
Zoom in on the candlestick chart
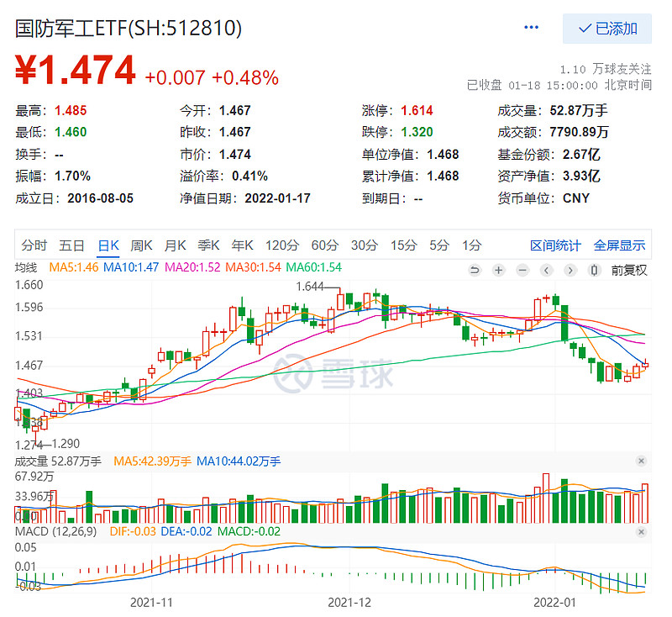pos(498,271)
